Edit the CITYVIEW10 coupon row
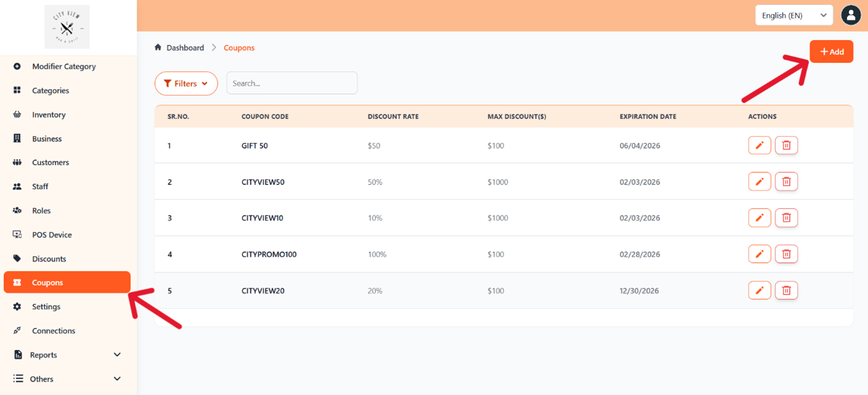The image size is (868, 395). tap(759, 218)
